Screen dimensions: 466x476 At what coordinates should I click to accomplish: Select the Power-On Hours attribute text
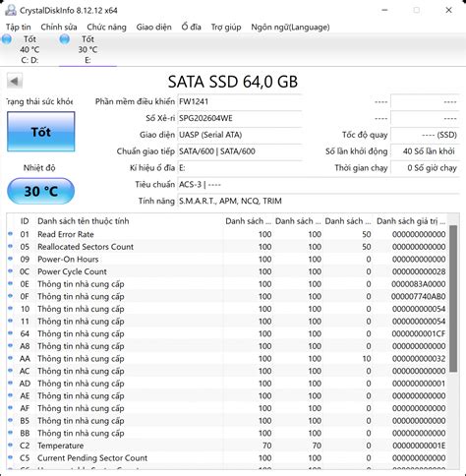pos(68,260)
